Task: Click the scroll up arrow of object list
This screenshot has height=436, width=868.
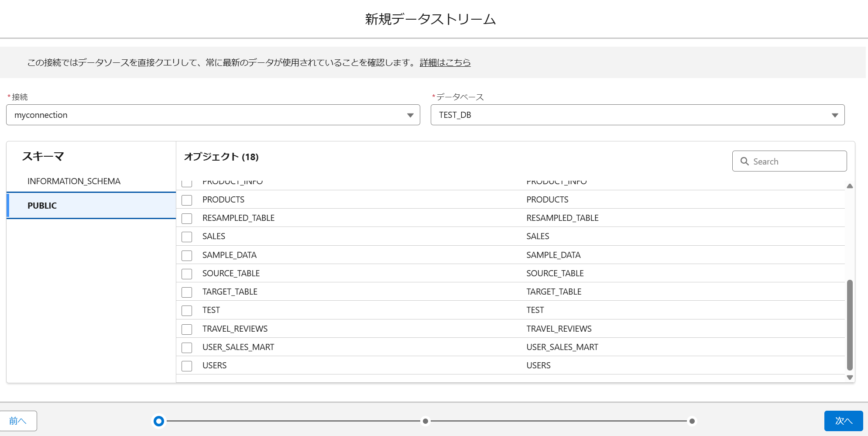Action: [850, 186]
